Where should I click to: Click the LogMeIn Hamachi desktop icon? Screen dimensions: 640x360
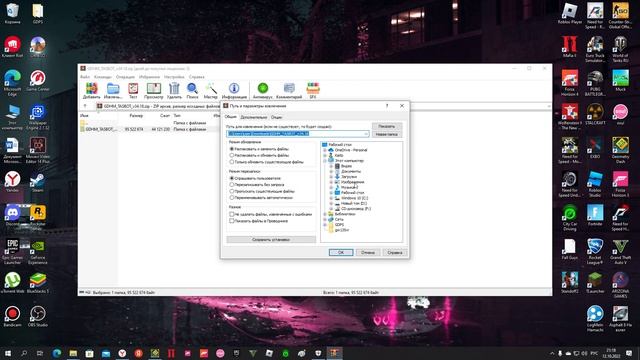(x=595, y=318)
